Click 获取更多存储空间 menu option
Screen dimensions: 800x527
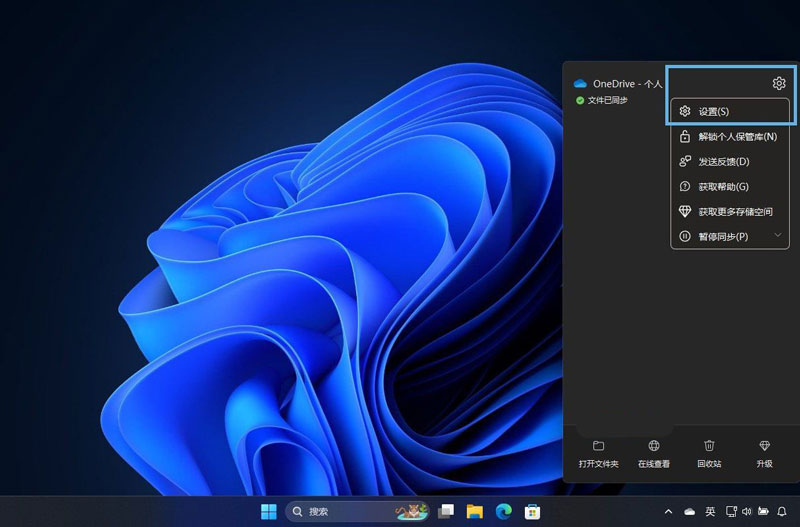(x=735, y=211)
